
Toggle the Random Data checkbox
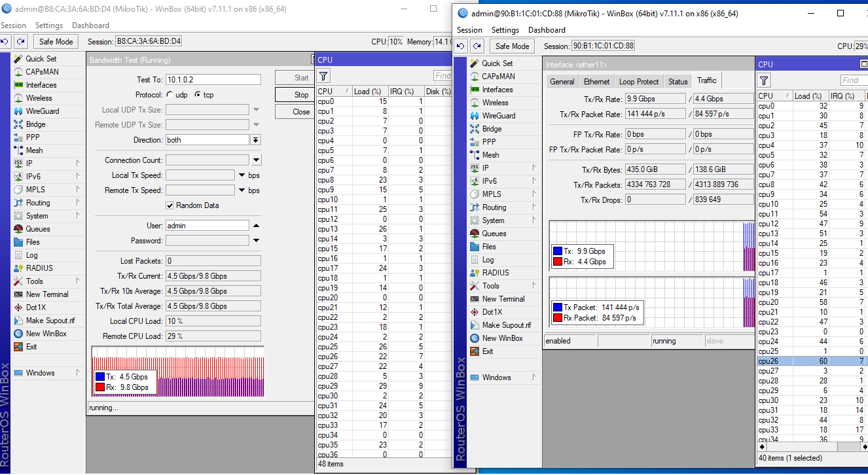click(170, 205)
